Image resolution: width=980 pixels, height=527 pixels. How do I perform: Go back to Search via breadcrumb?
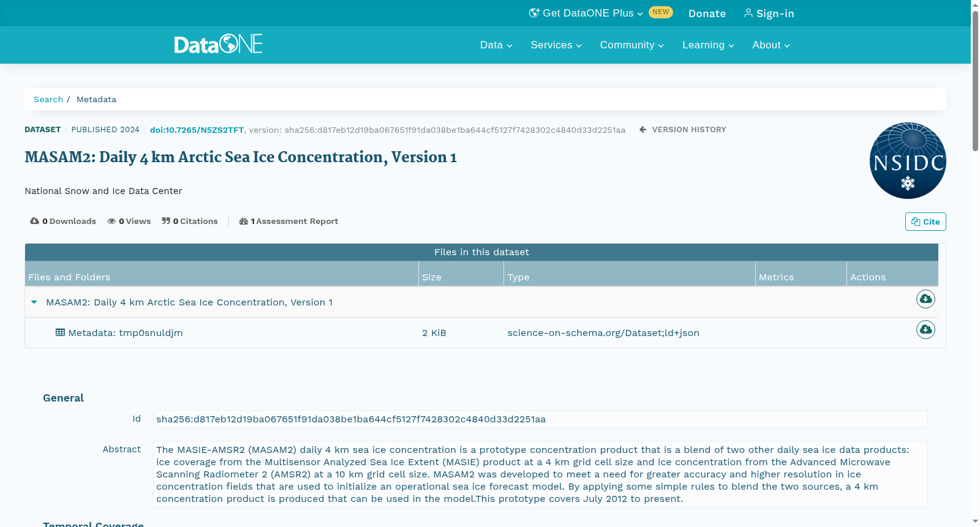(48, 99)
